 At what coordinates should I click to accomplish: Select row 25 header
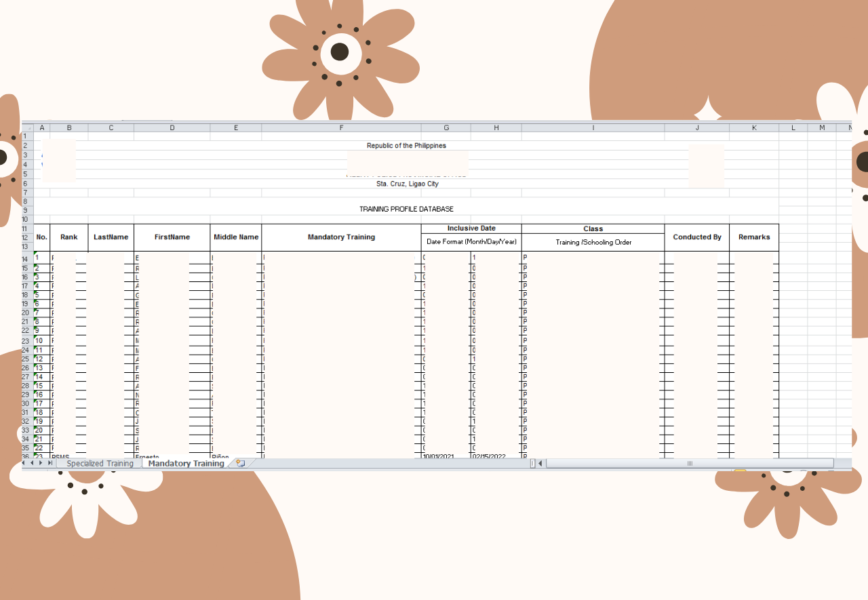click(28, 359)
